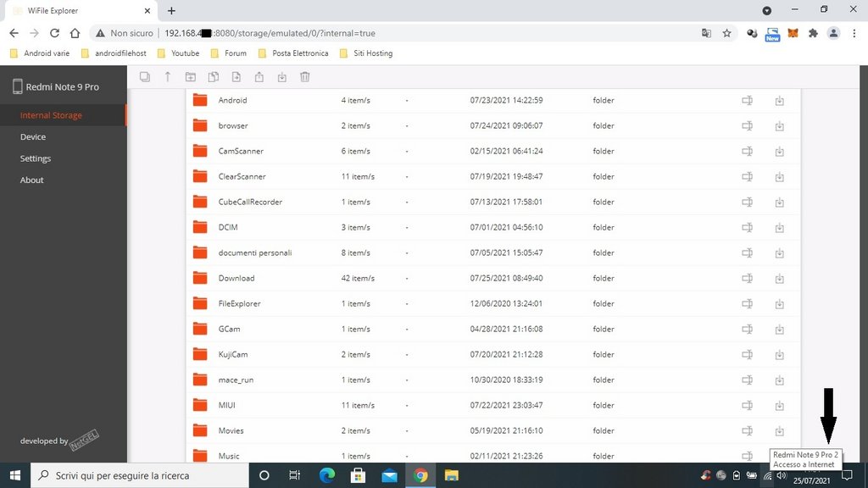
Task: Download the mace_run folder
Action: tap(780, 380)
